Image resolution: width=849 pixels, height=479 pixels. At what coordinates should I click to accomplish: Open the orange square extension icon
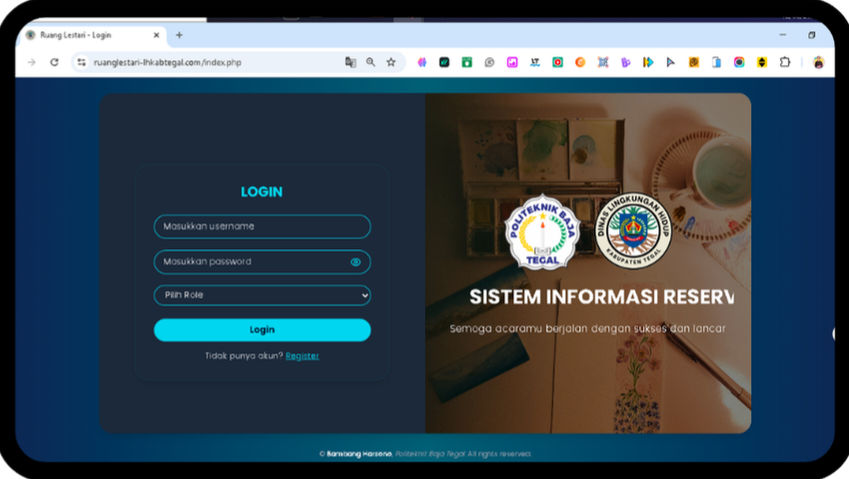[694, 62]
